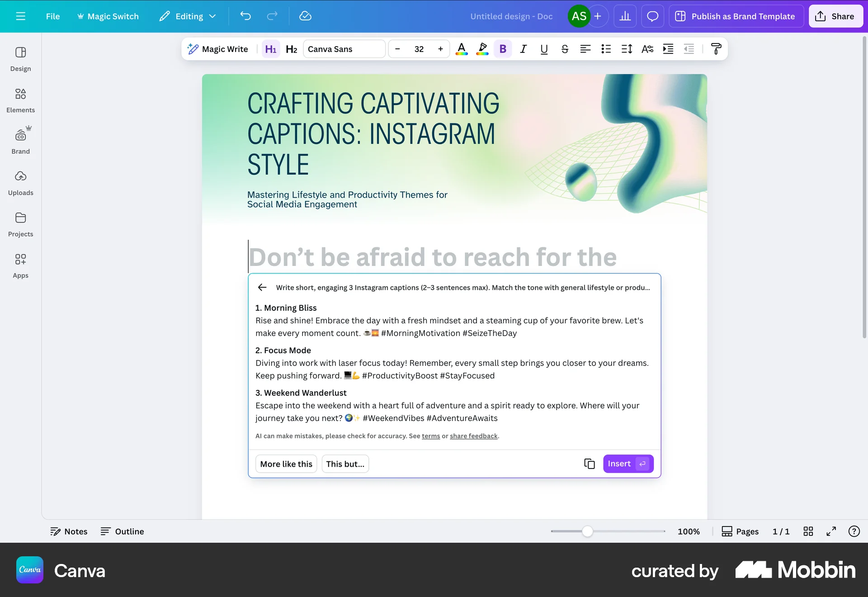868x597 pixels.
Task: Open the File menu
Action: coord(53,16)
